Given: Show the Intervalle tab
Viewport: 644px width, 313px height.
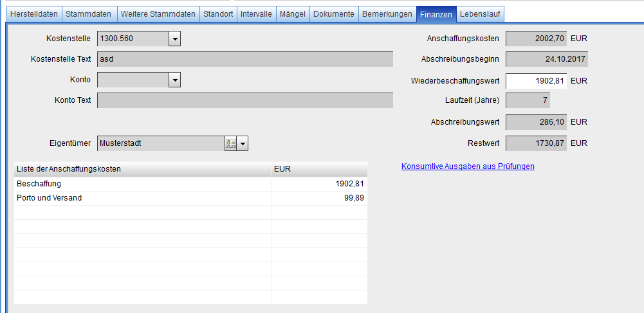Looking at the screenshot, I should pyautogui.click(x=256, y=13).
